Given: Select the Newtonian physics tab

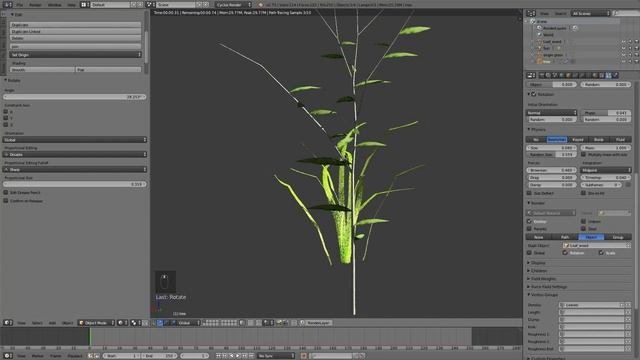Looking at the screenshot, I should coord(557,140).
